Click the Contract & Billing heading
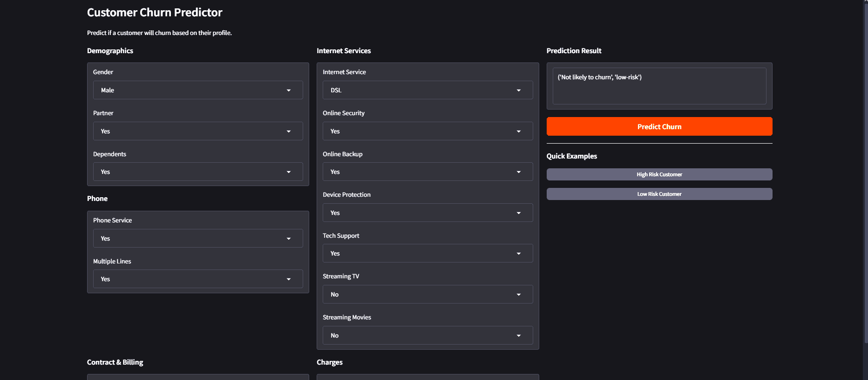The width and height of the screenshot is (868, 380). pos(115,362)
